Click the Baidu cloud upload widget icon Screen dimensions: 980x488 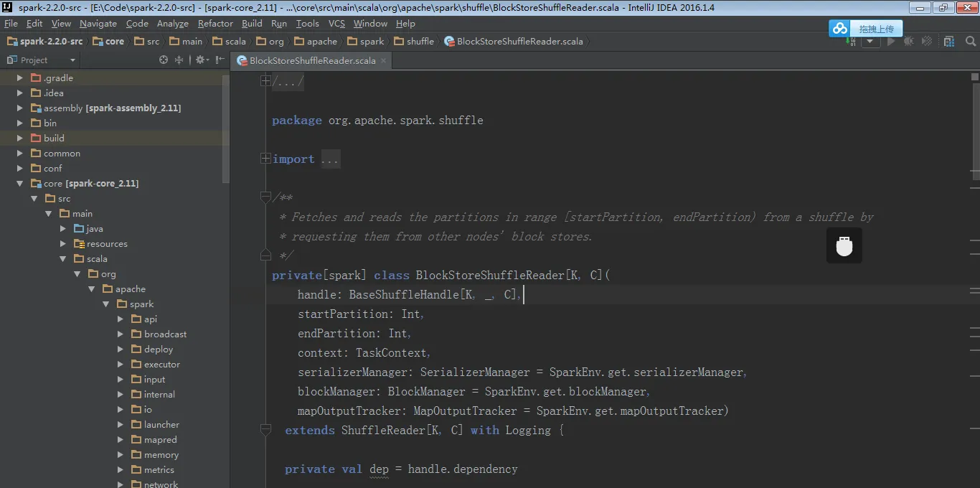839,29
